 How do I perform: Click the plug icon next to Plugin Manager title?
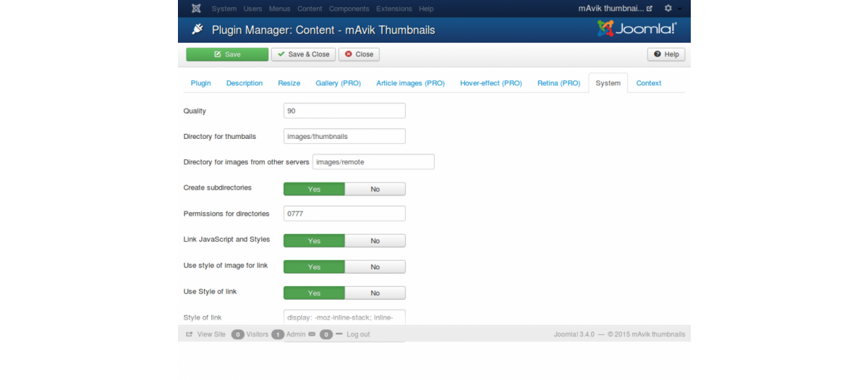point(197,30)
